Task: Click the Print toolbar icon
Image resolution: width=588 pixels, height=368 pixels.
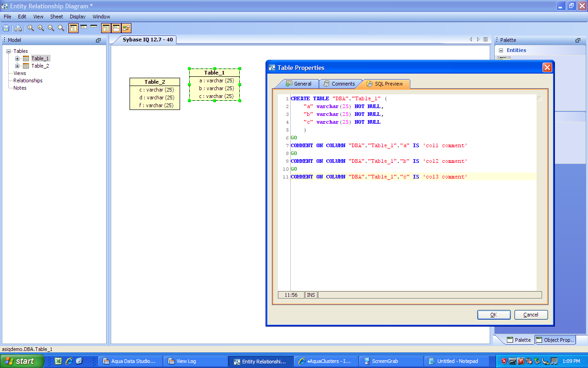Action: 18,28
